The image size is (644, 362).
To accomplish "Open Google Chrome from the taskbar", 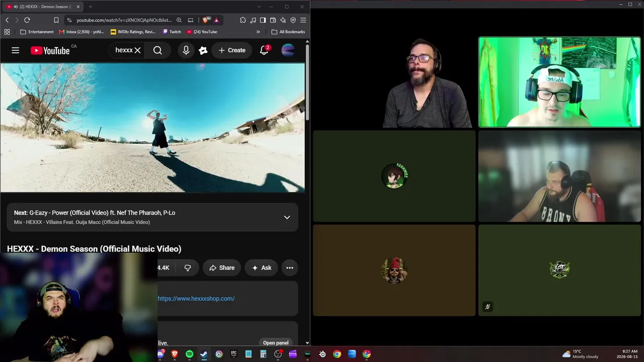I will (337, 354).
